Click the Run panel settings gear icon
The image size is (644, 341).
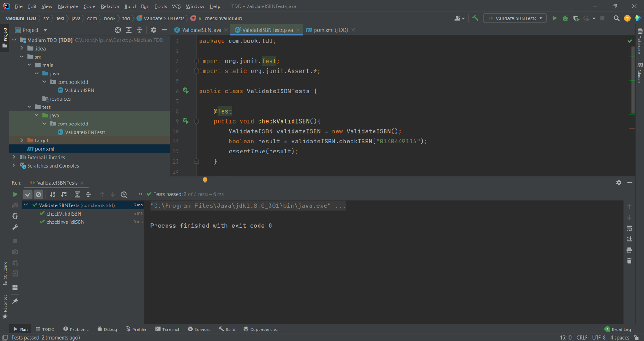pyautogui.click(x=619, y=182)
